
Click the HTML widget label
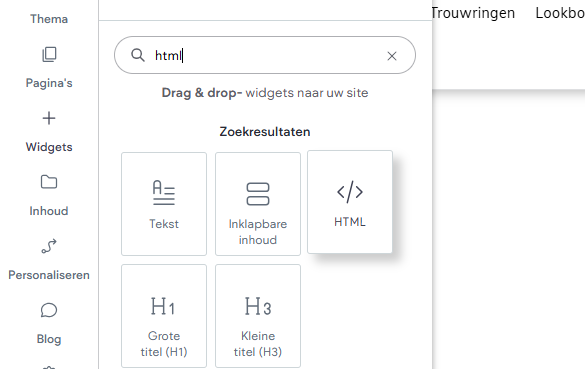(350, 222)
